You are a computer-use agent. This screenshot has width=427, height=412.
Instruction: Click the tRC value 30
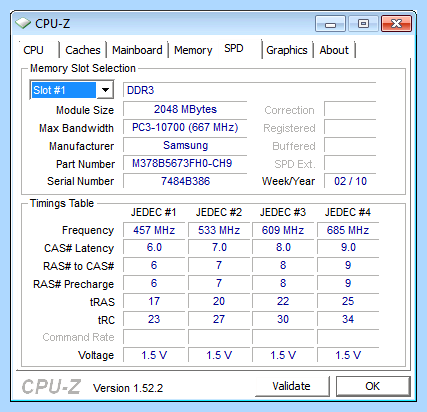coord(283,319)
